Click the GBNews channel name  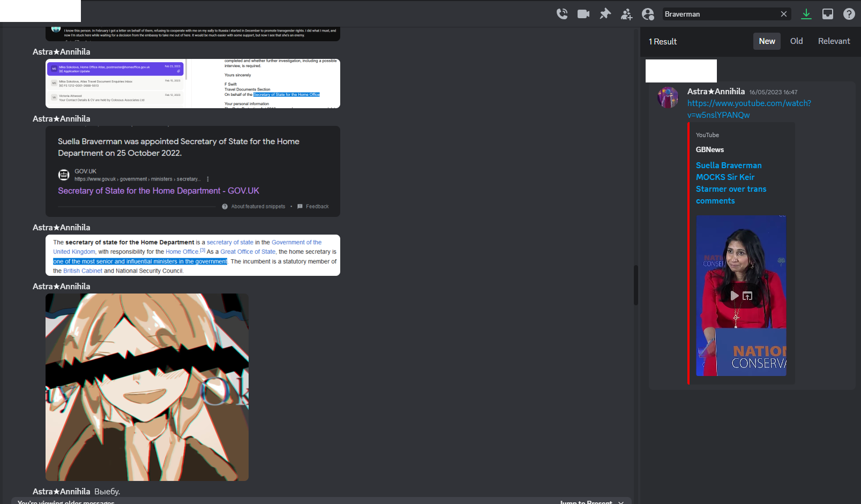tap(710, 149)
